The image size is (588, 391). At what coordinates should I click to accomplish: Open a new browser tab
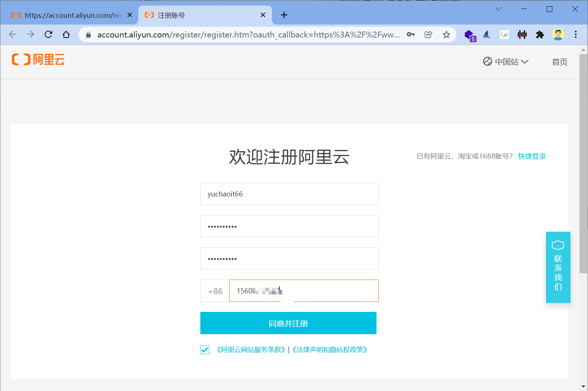pos(284,15)
